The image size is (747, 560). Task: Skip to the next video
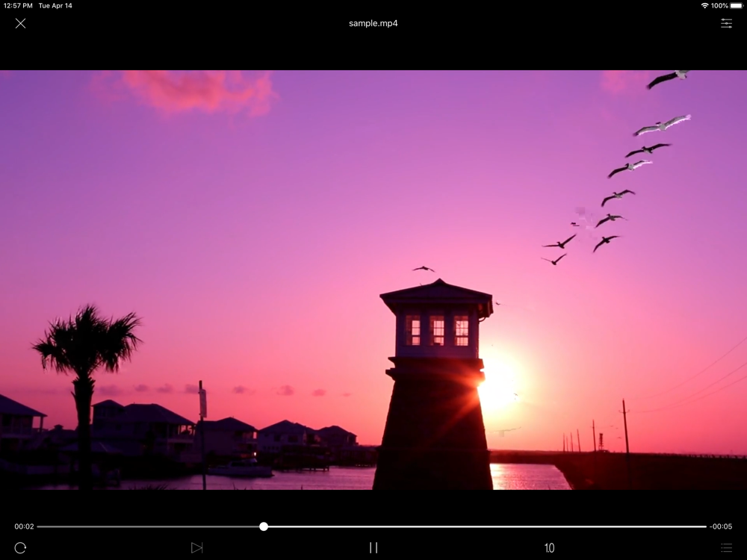[196, 547]
